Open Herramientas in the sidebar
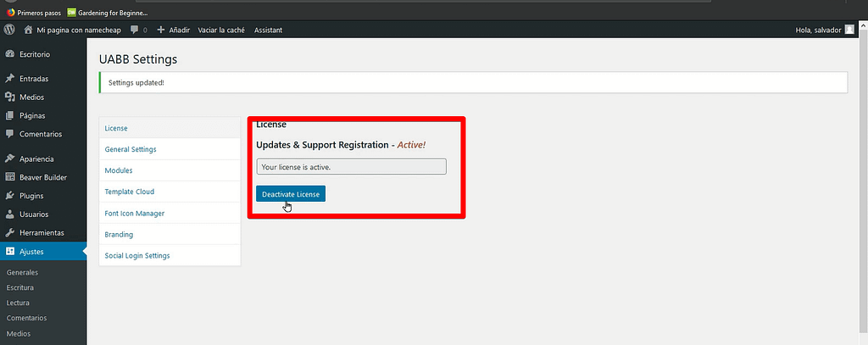The width and height of the screenshot is (868, 345). [x=43, y=232]
